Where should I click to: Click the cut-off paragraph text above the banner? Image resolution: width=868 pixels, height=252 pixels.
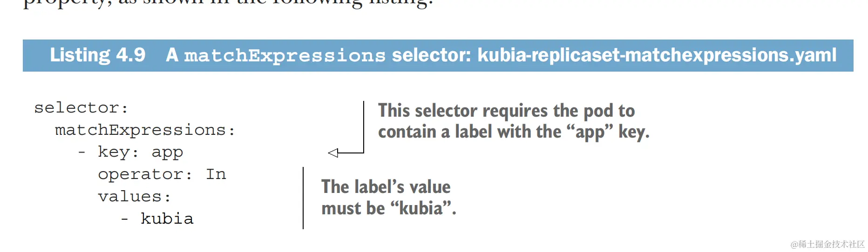228,4
